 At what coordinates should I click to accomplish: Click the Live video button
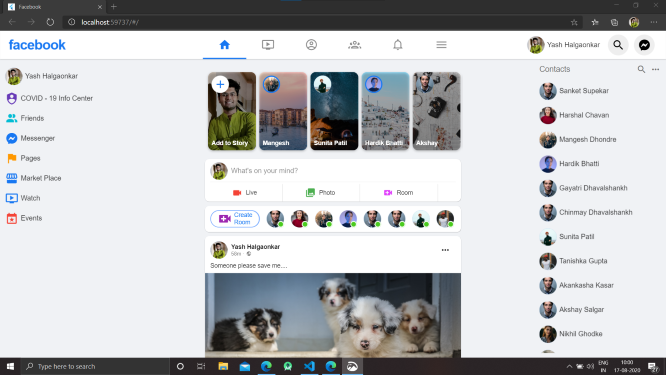click(245, 192)
